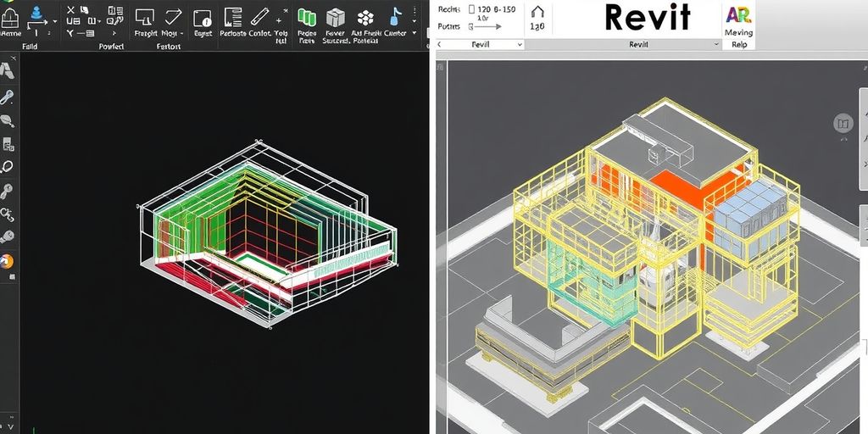This screenshot has height=434, width=868.
Task: Click the building-shaped icon in the dark ribbon
Action: [10, 17]
